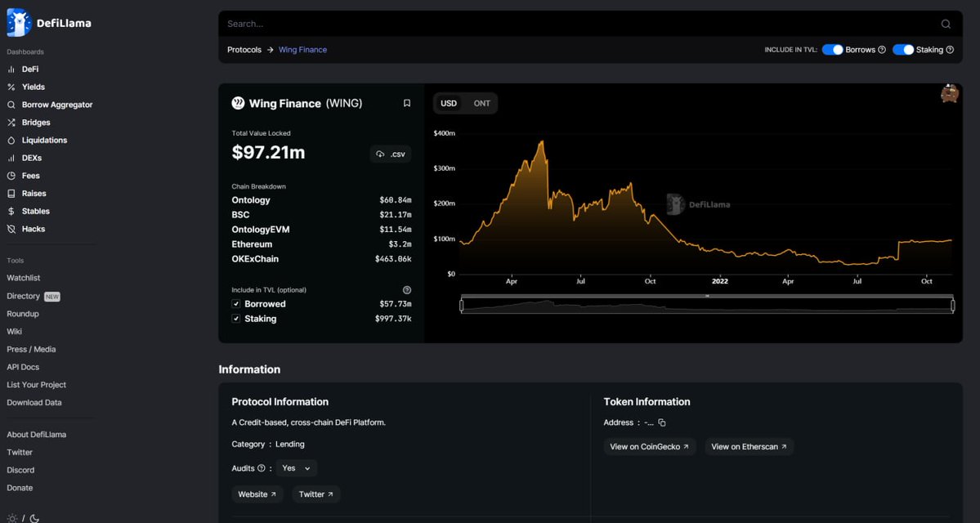Screen dimensions: 980x523
Task: Click the Borrow Aggregator sidebar icon
Action: click(11, 104)
